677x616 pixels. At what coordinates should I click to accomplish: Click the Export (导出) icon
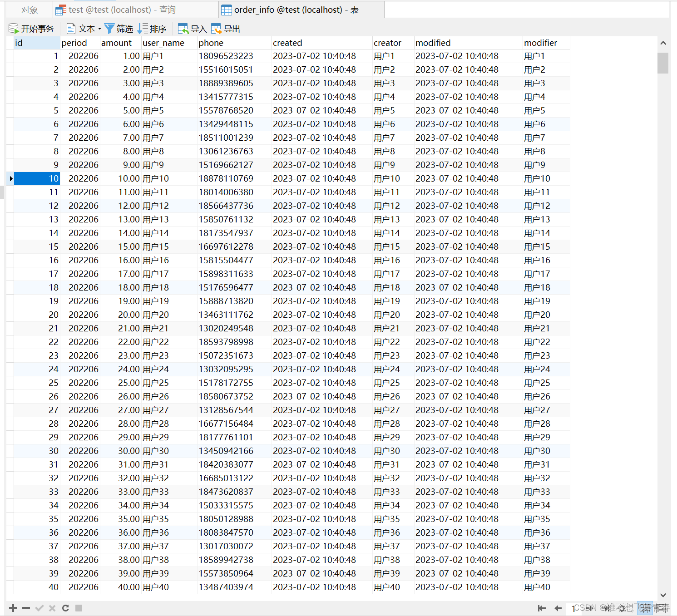[x=217, y=29]
